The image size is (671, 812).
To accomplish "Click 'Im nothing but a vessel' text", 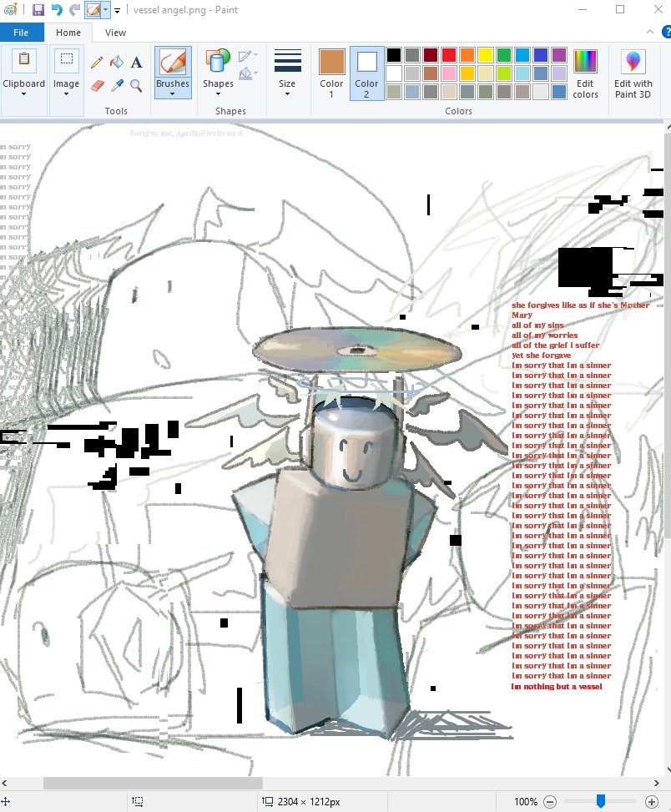I will [x=557, y=686].
